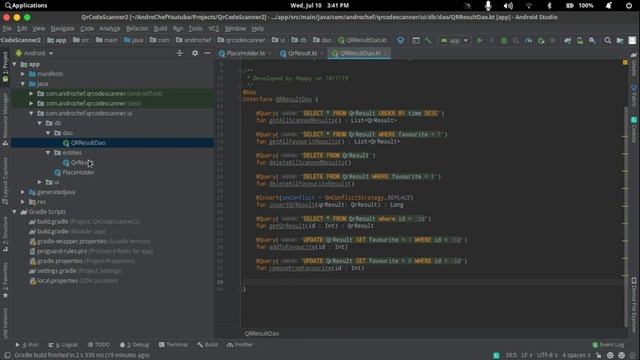
Task: Open the Navigate menu
Action: click(x=62, y=29)
